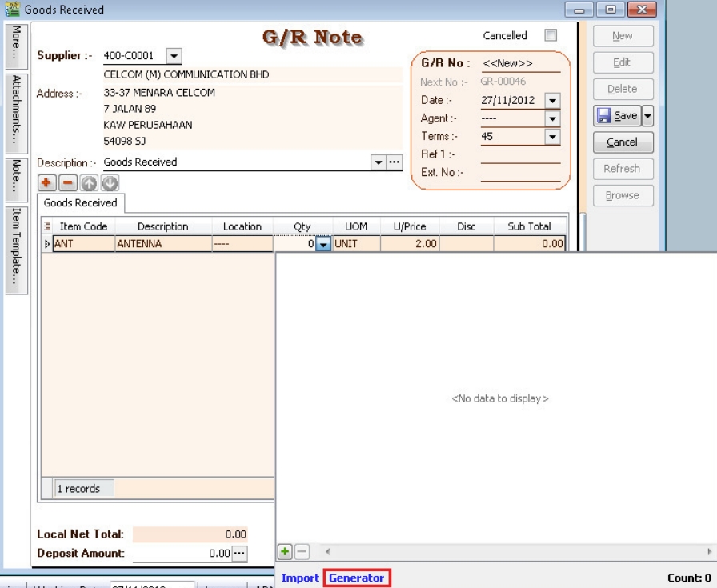Tick the Cancelled checkbox
The height and width of the screenshot is (588, 717).
tap(550, 36)
